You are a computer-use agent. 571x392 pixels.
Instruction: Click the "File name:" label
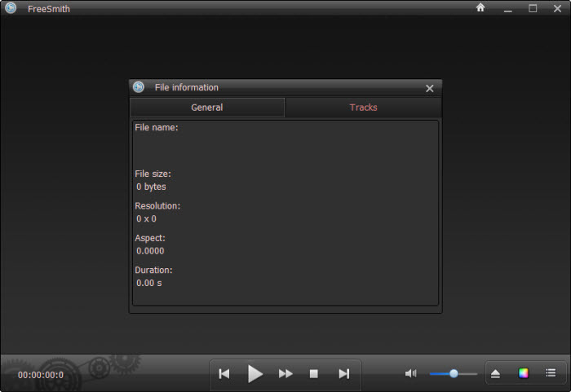[157, 127]
